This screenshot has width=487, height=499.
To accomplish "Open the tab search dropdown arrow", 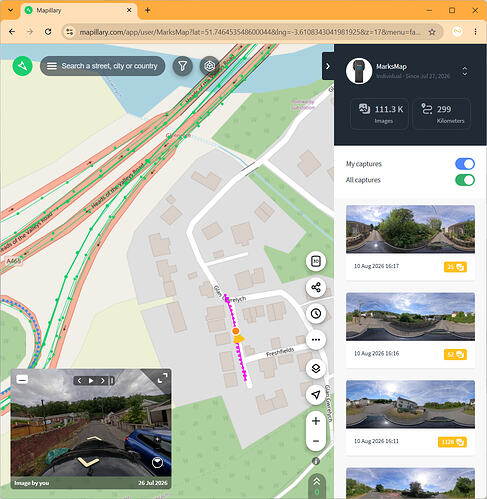I will (x=10, y=10).
